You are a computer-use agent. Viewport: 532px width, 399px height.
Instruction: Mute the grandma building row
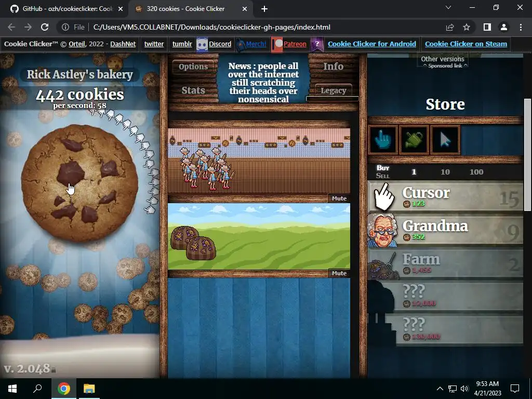click(x=339, y=198)
